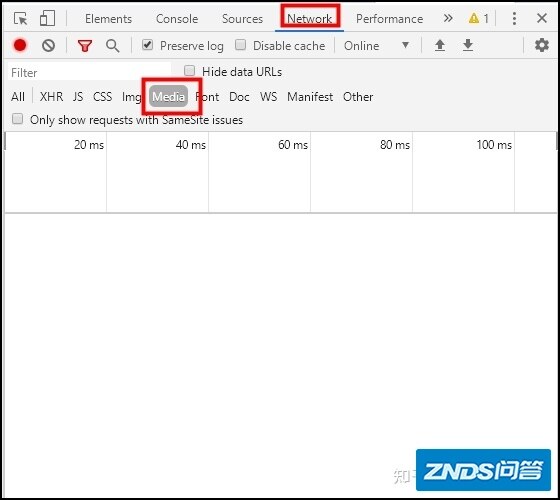The image size is (560, 500).
Task: Open network settings gear icon
Action: (542, 45)
